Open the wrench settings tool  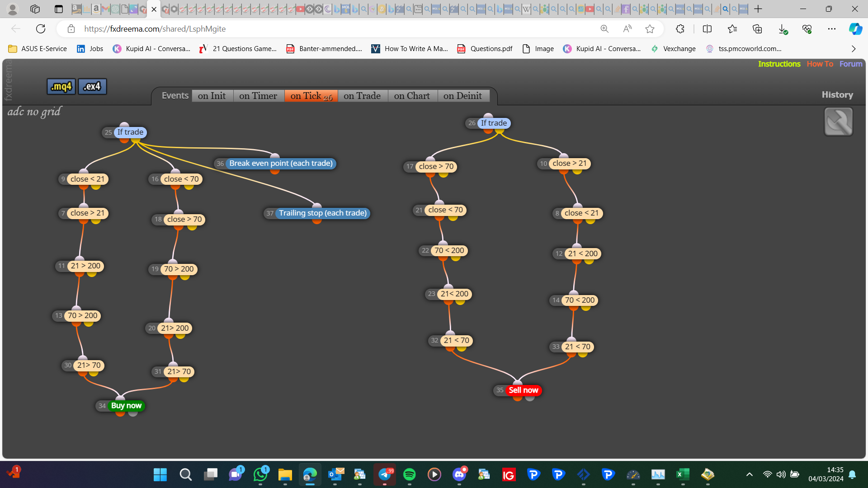(838, 122)
